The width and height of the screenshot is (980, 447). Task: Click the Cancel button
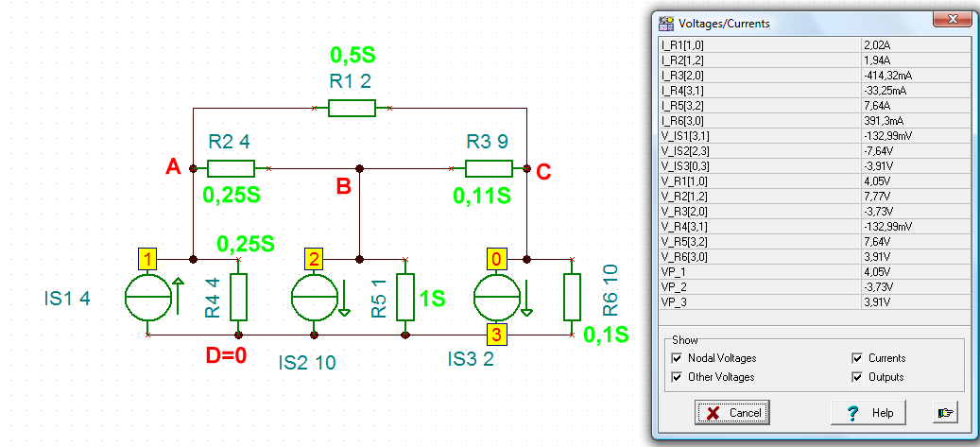pos(731,413)
